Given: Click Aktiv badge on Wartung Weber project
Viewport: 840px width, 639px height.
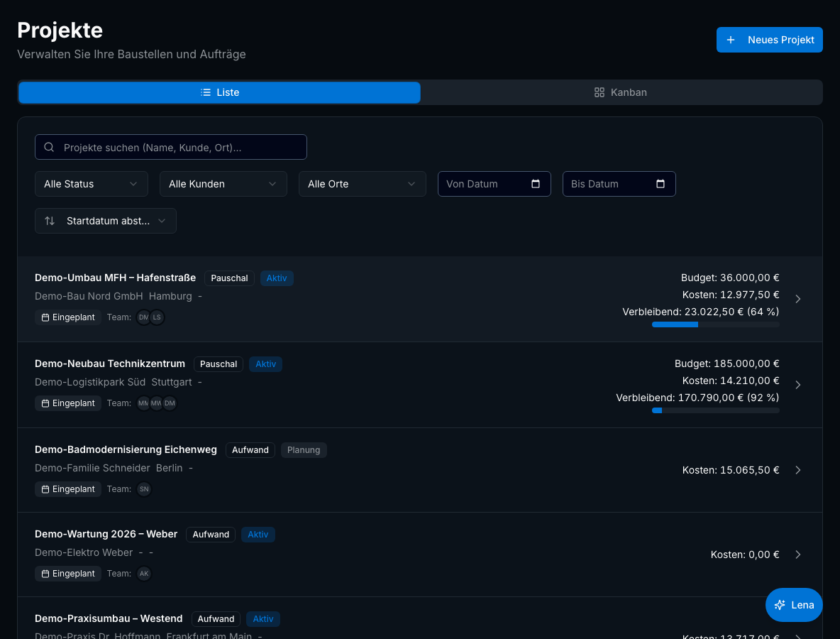Looking at the screenshot, I should (x=258, y=535).
